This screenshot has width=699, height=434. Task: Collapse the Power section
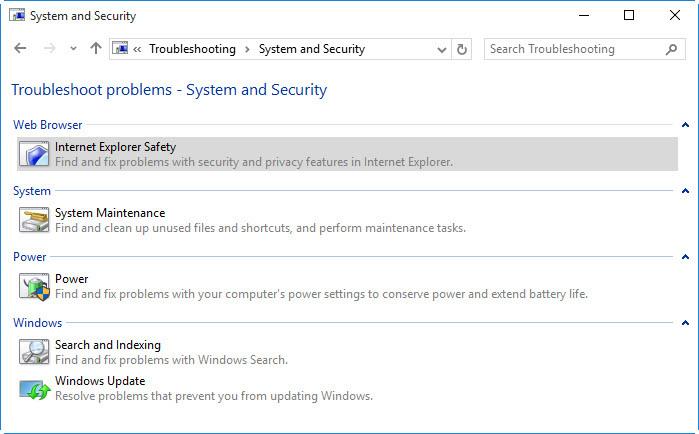coord(685,257)
